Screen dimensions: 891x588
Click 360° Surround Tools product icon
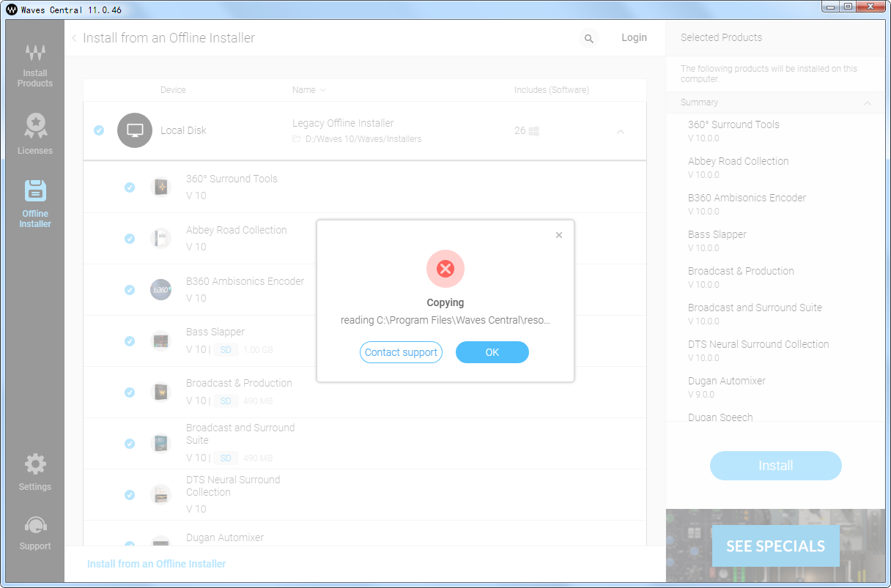point(160,187)
